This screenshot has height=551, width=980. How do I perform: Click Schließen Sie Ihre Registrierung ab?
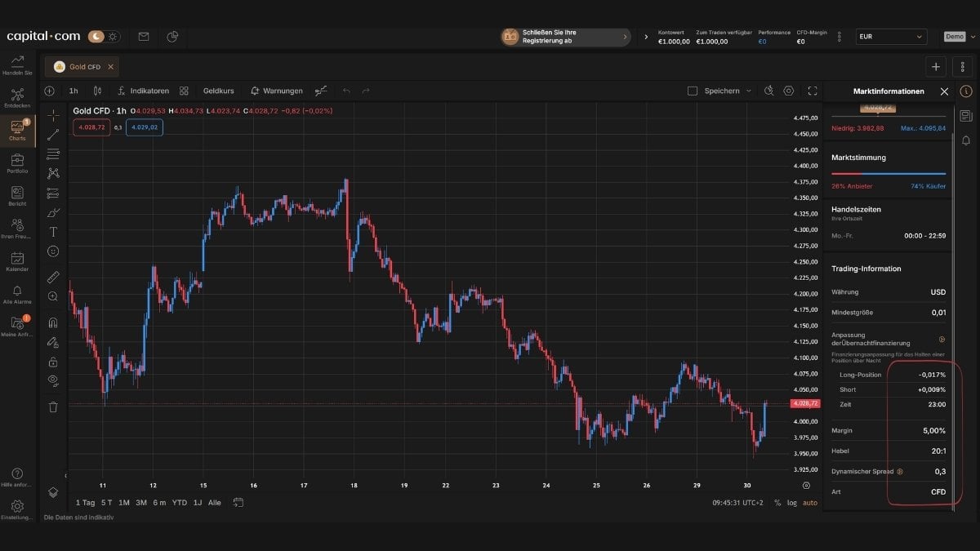coord(566,37)
